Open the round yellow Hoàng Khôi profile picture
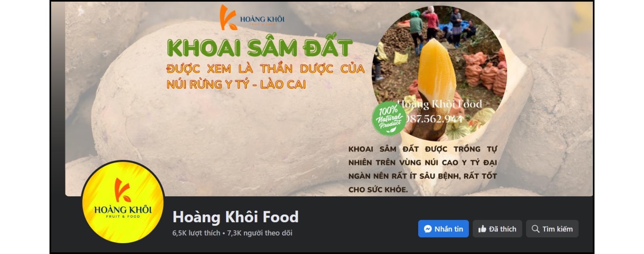The image size is (644, 254). point(123,202)
